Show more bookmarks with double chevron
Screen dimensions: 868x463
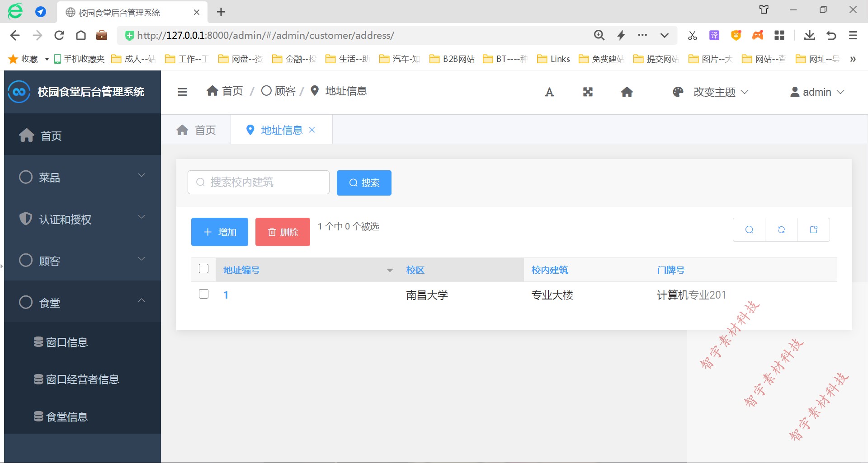tap(853, 59)
